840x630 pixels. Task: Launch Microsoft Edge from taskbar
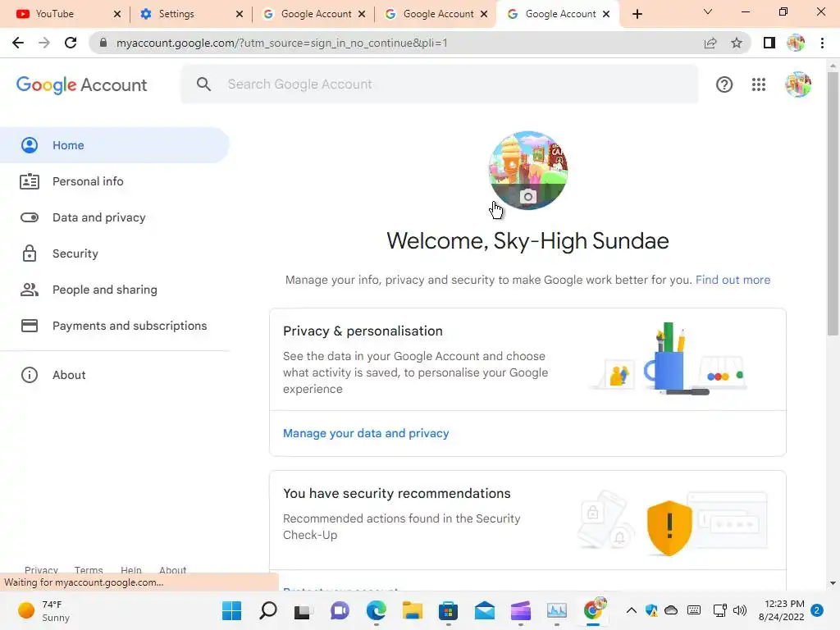click(x=376, y=610)
